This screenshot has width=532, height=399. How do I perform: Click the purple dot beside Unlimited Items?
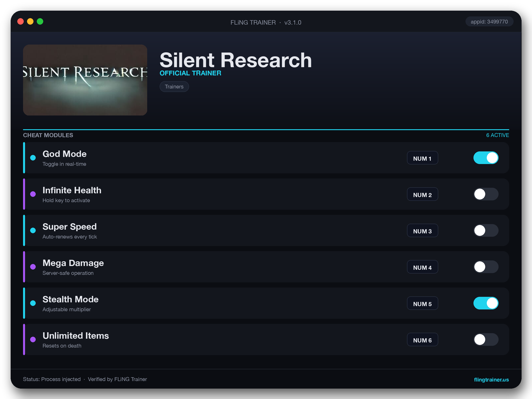point(33,339)
